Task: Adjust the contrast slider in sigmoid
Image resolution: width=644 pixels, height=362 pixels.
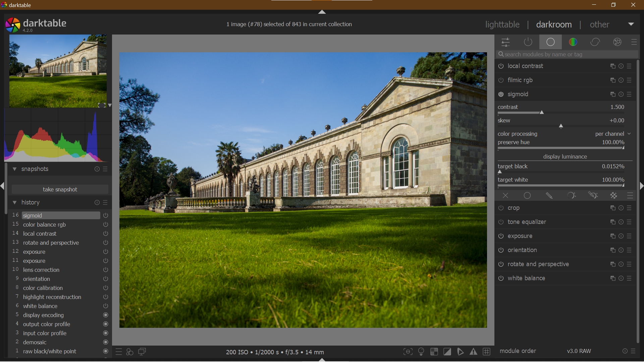Action: tap(541, 113)
